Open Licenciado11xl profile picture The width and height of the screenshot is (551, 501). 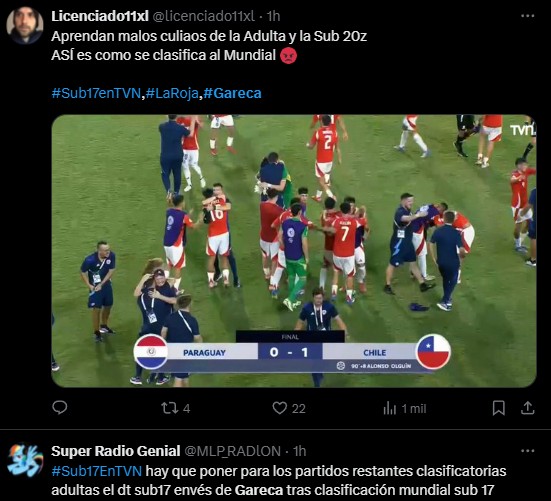tap(25, 25)
